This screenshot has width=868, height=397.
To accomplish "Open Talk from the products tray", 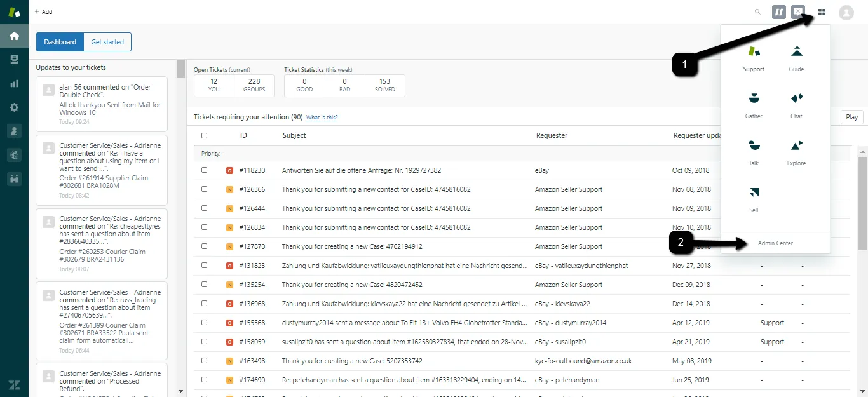I will click(754, 152).
